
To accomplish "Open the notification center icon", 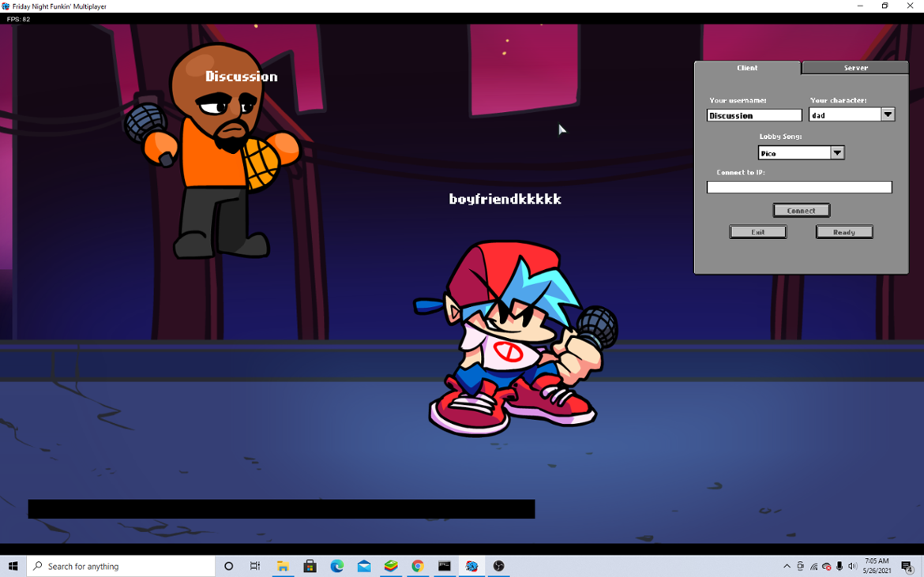I will [907, 566].
